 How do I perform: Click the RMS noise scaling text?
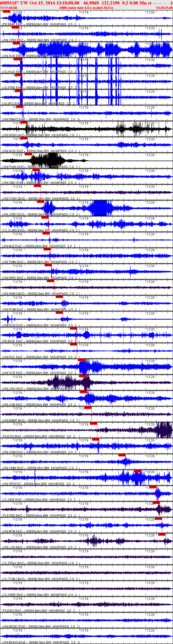click(86, 8)
